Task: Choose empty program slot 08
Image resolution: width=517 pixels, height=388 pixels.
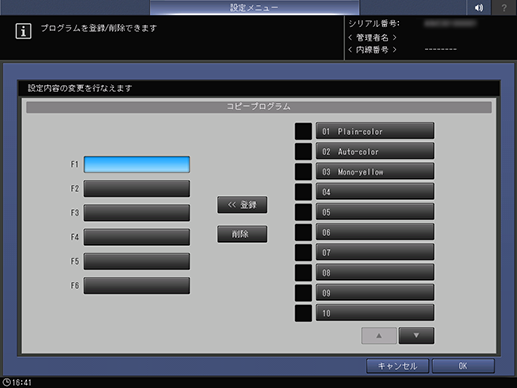Action: (x=375, y=273)
